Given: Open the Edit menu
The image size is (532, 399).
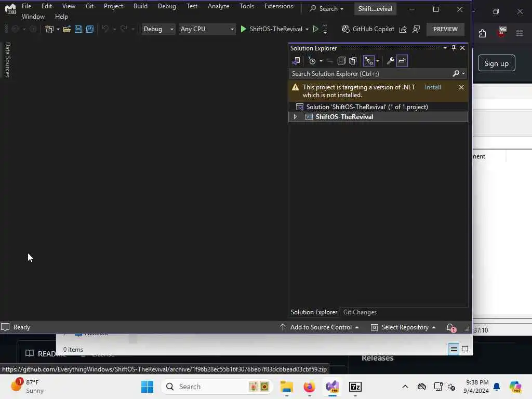Looking at the screenshot, I should [x=47, y=6].
